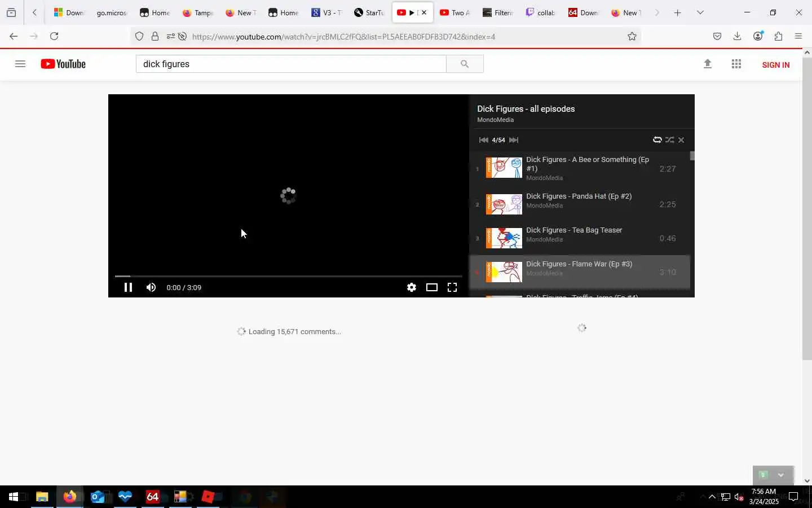Skip to the next playlist video
Image resolution: width=812 pixels, height=508 pixels.
[x=514, y=140]
